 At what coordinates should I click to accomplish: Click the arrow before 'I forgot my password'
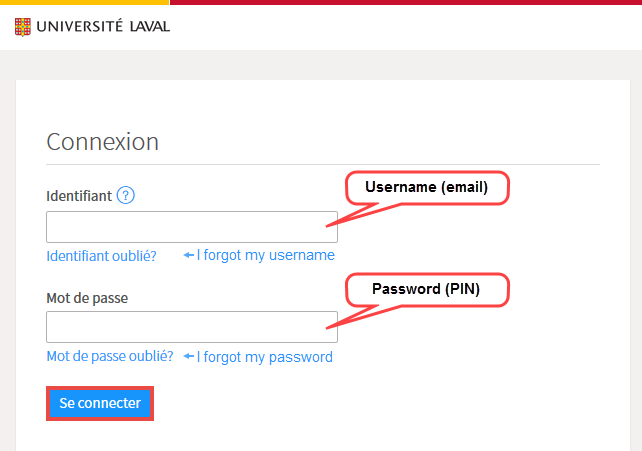(189, 356)
